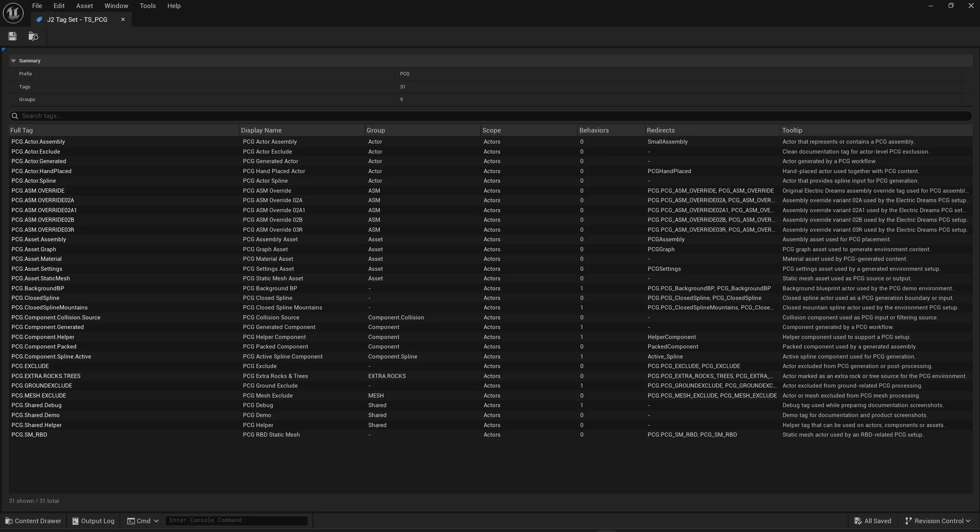Click display name PCG Mesh Exclude
The width and height of the screenshot is (980, 532).
268,396
